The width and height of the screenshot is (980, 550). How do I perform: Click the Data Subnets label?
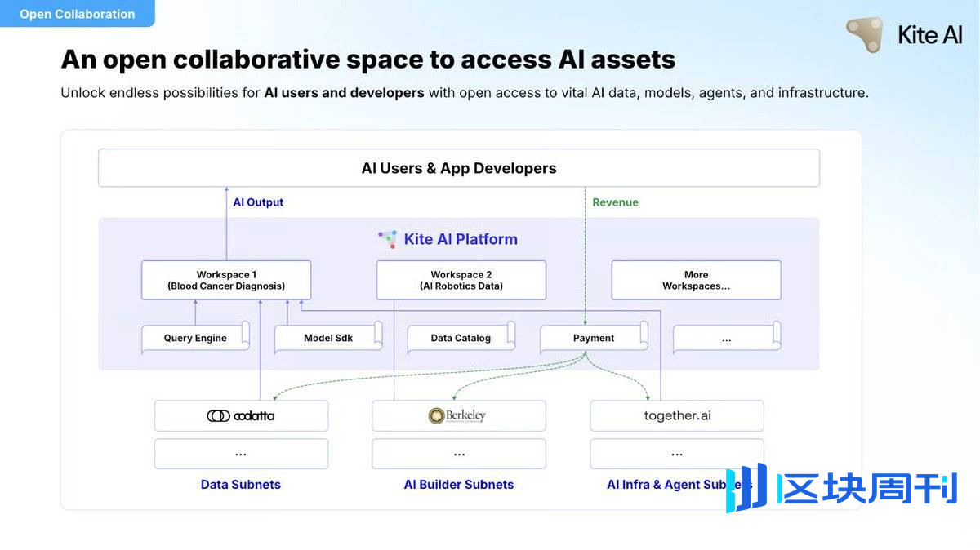tap(241, 484)
